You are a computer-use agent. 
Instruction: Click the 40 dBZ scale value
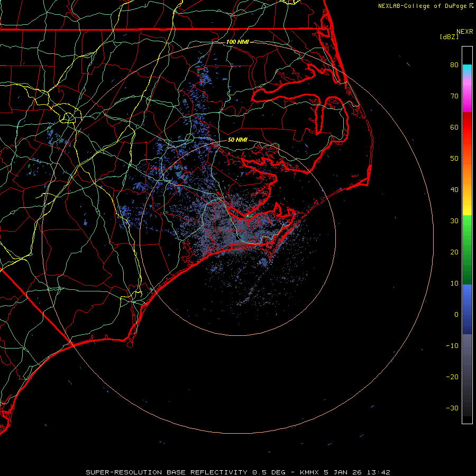pos(454,190)
